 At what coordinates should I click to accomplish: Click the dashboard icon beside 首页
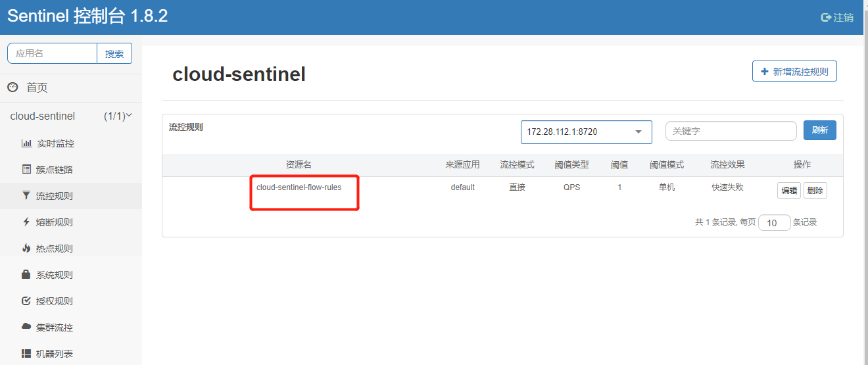click(12, 87)
